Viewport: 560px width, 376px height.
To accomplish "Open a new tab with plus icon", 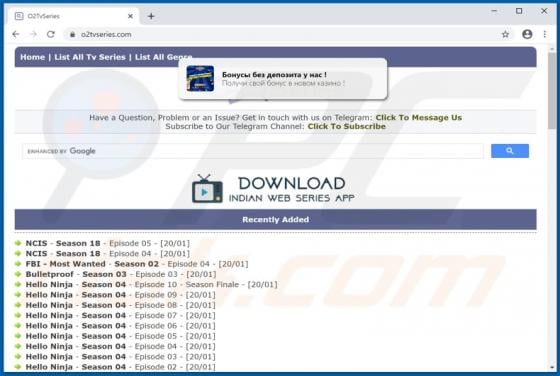I will (x=151, y=16).
